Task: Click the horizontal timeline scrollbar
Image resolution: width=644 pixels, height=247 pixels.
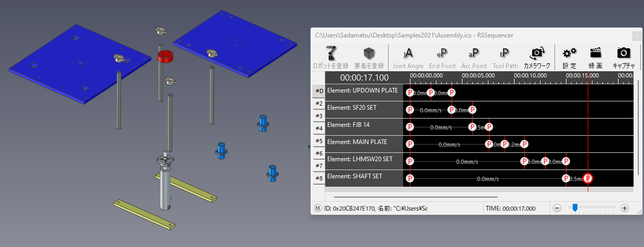Action: click(415, 197)
